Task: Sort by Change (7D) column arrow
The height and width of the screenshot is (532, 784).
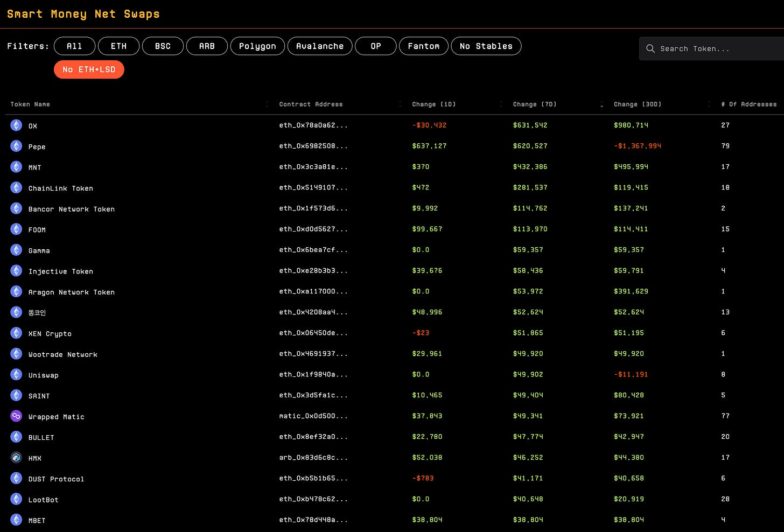Action: pos(601,106)
